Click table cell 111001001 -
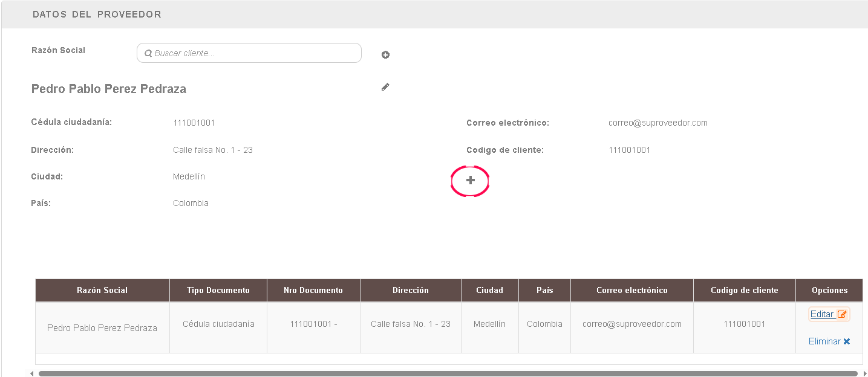 pyautogui.click(x=313, y=327)
